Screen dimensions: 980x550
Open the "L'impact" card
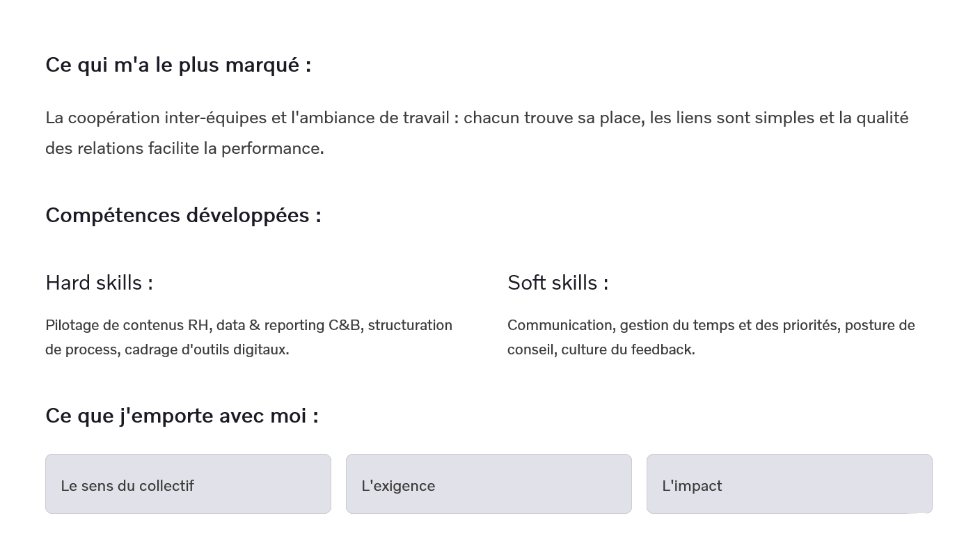coord(789,485)
